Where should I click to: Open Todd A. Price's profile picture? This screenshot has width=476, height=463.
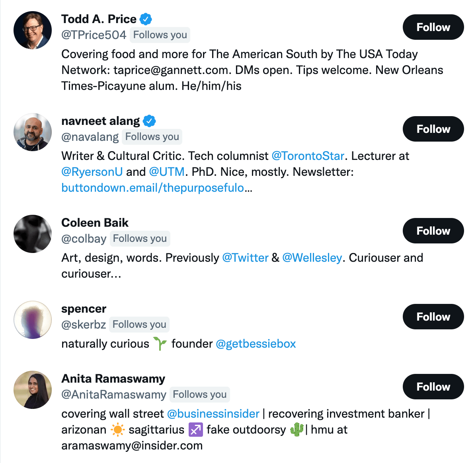click(33, 30)
